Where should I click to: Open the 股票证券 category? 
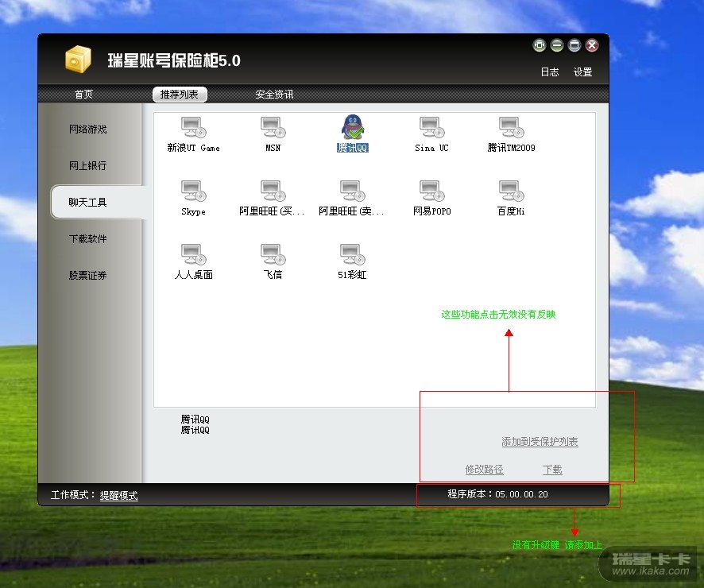[x=88, y=275]
